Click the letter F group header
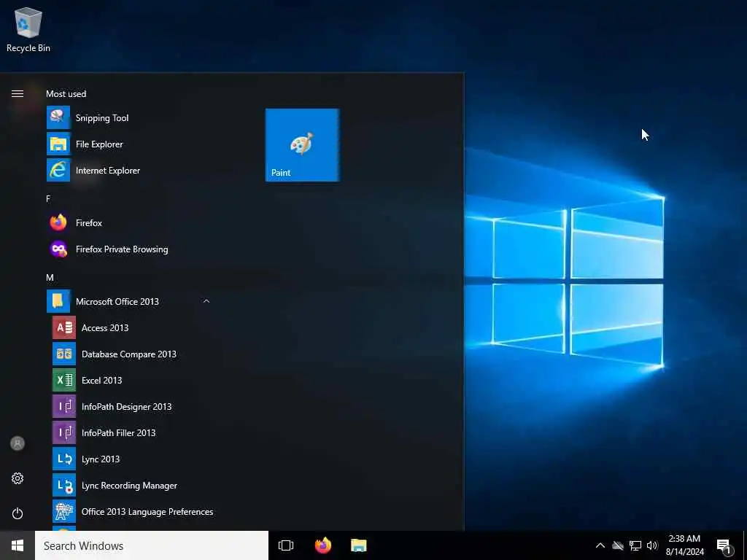Viewport: 747px width, 560px height. click(x=48, y=198)
